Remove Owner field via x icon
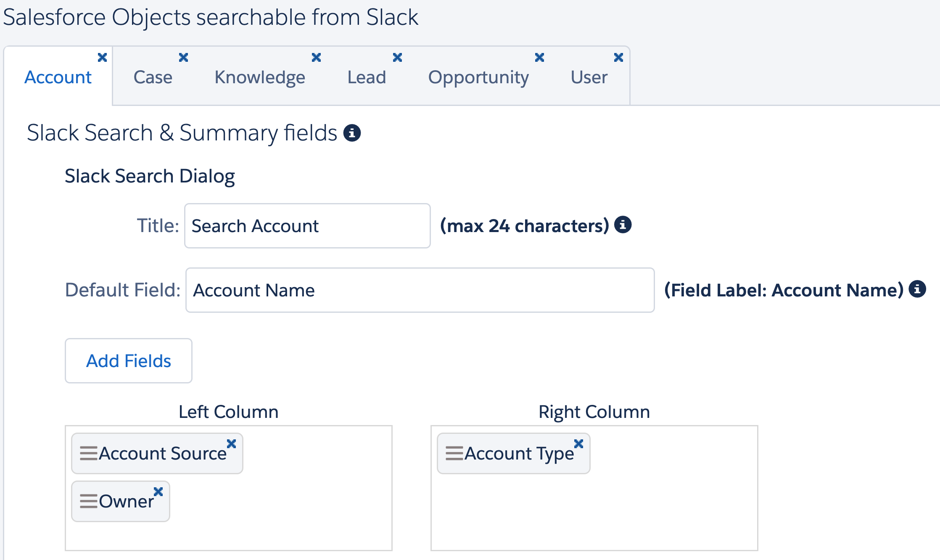Image resolution: width=940 pixels, height=560 pixels. pyautogui.click(x=158, y=492)
